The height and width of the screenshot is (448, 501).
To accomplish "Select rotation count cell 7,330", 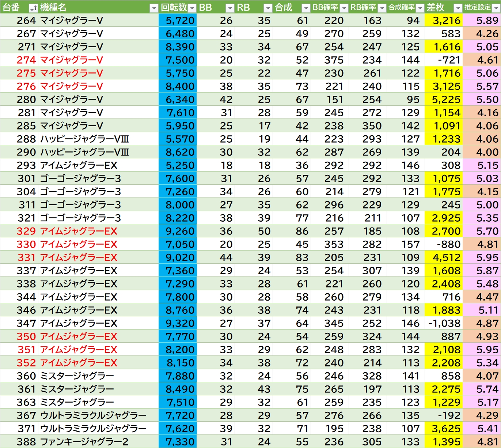I will click(x=178, y=442).
